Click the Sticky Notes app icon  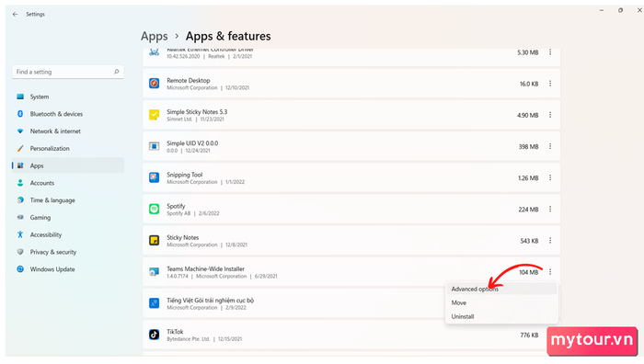(x=154, y=241)
